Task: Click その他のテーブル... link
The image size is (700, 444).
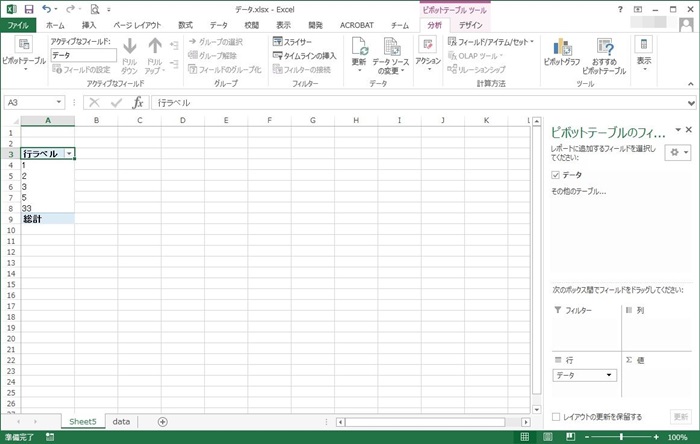Action: (579, 191)
